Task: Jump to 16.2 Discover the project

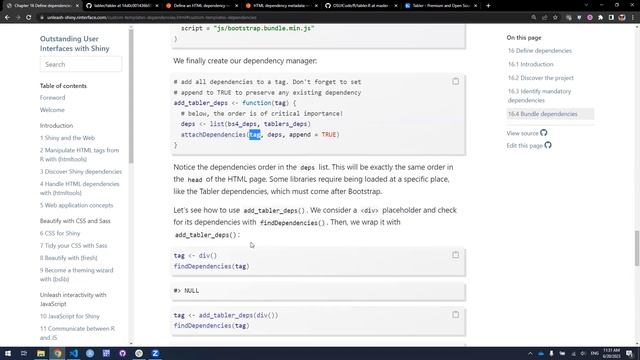Action: pyautogui.click(x=540, y=78)
